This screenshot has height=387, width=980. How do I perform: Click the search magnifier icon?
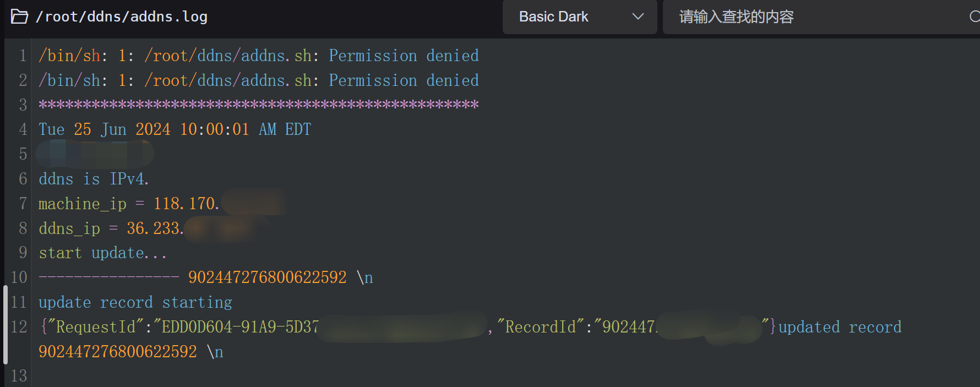974,17
